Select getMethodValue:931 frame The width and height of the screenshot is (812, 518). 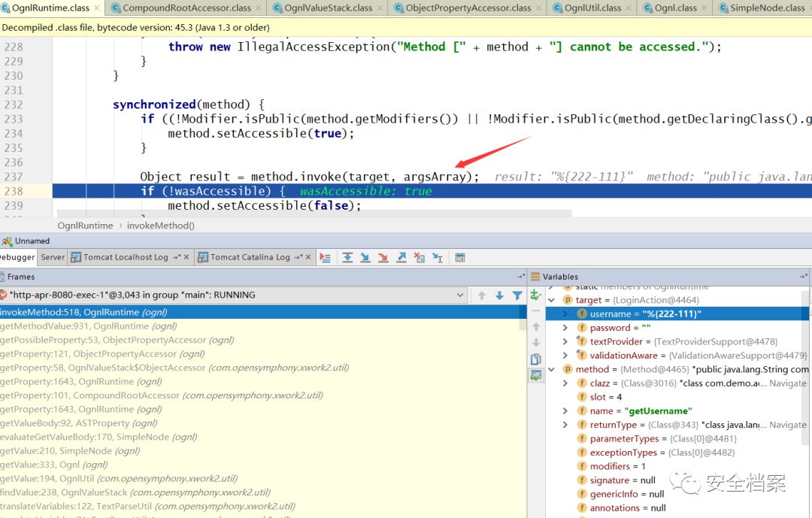click(x=262, y=326)
